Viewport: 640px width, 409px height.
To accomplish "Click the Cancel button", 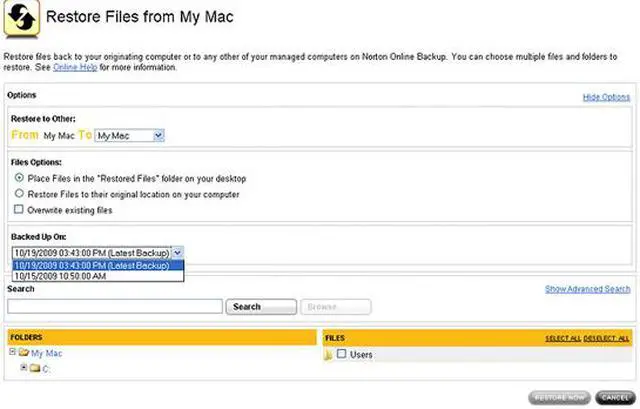I will [615, 398].
